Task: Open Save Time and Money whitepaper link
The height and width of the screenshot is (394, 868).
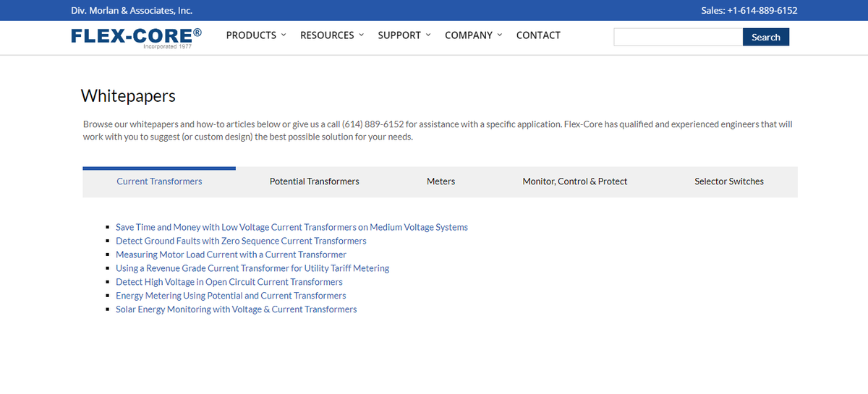Action: 292,227
